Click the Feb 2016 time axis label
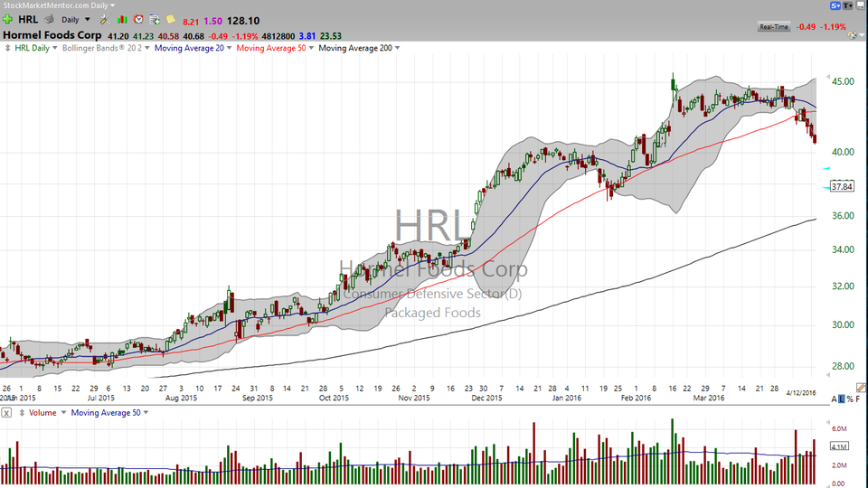This screenshot has width=868, height=488. point(636,398)
